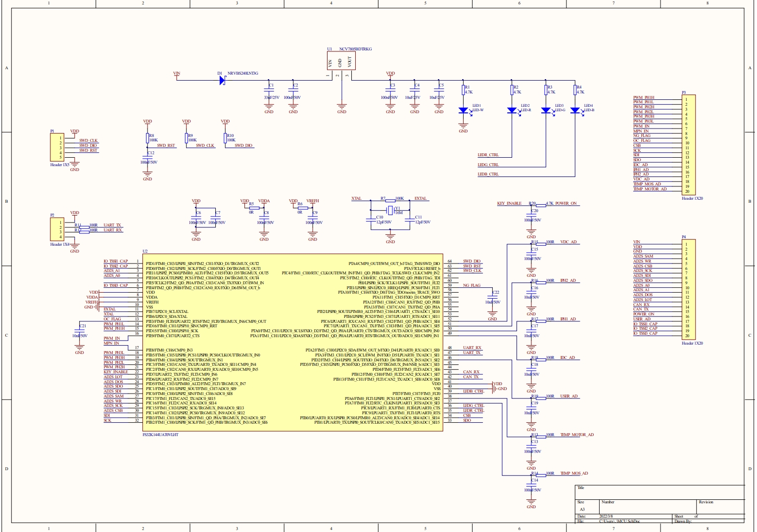The width and height of the screenshot is (757, 532).
Task: Click capacitor C12 below R8
Action: coord(147,158)
